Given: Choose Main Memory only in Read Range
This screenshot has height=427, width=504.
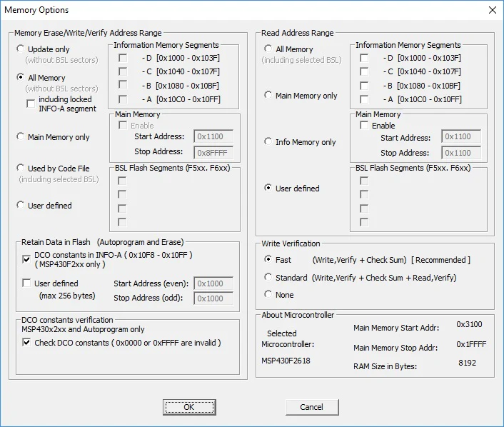Looking at the screenshot, I should (x=268, y=96).
